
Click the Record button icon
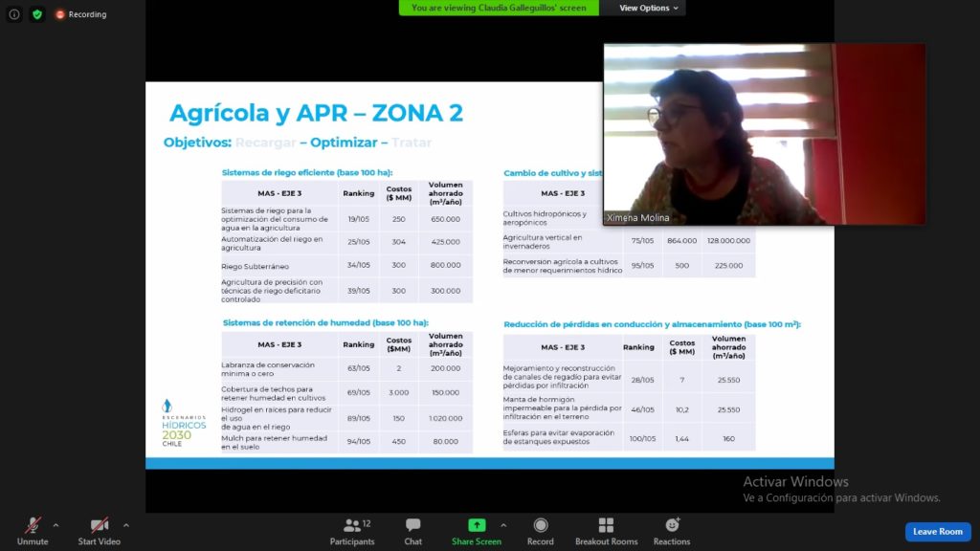point(540,526)
